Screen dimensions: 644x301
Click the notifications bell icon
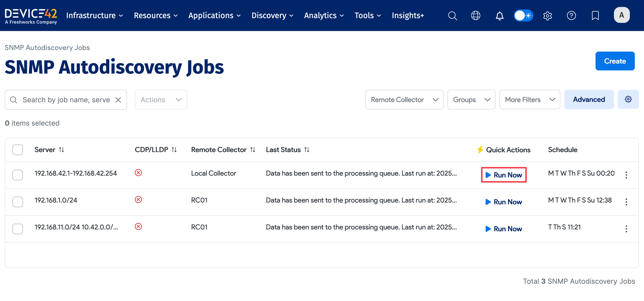(x=499, y=15)
